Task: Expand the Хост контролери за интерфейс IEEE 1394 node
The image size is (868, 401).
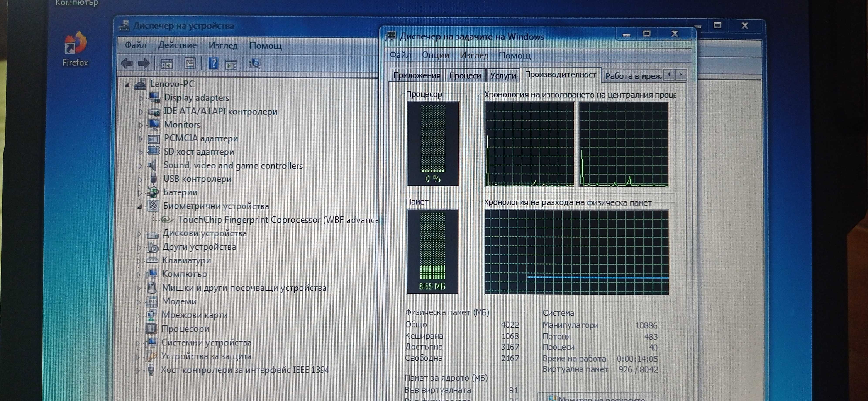Action: pyautogui.click(x=137, y=370)
